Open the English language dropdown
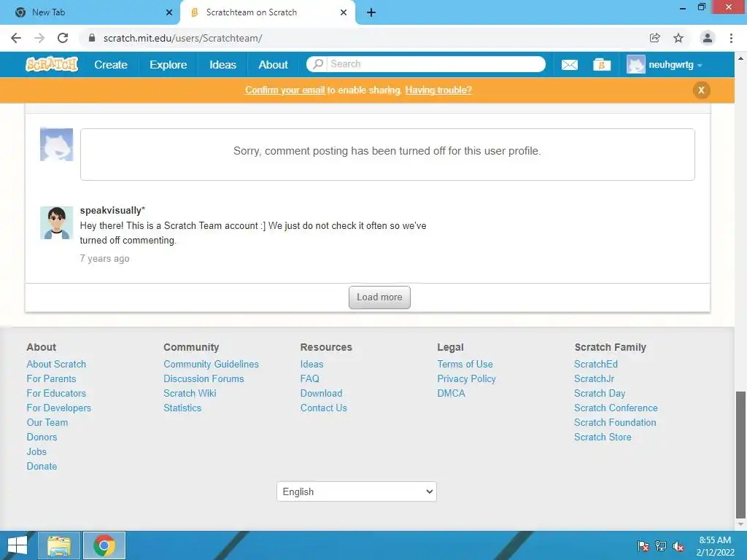 (x=356, y=491)
